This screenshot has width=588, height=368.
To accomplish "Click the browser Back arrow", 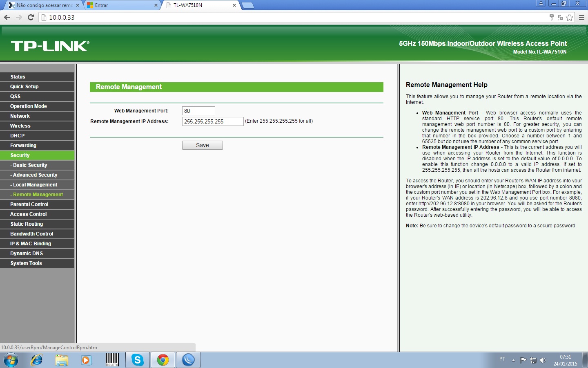I will [x=7, y=17].
